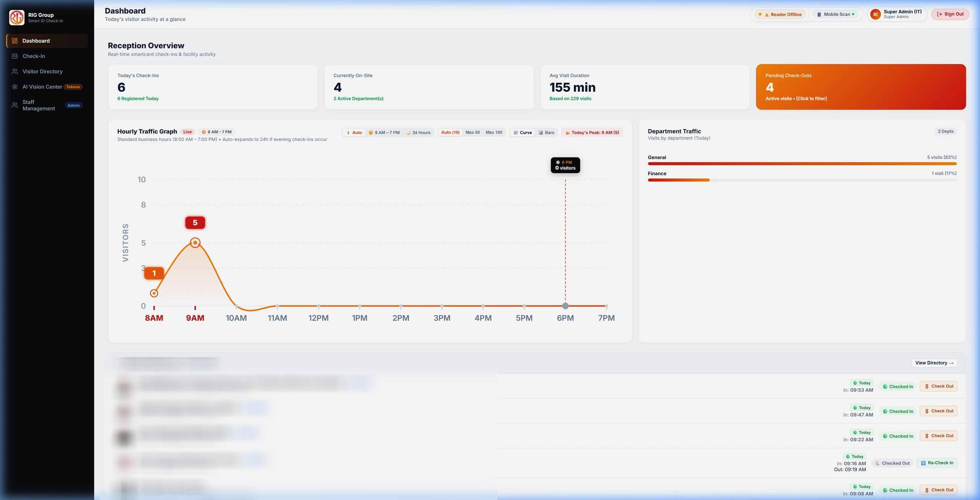This screenshot has width=980, height=500.
Task: Open the Check-In menu item
Action: coord(47,56)
